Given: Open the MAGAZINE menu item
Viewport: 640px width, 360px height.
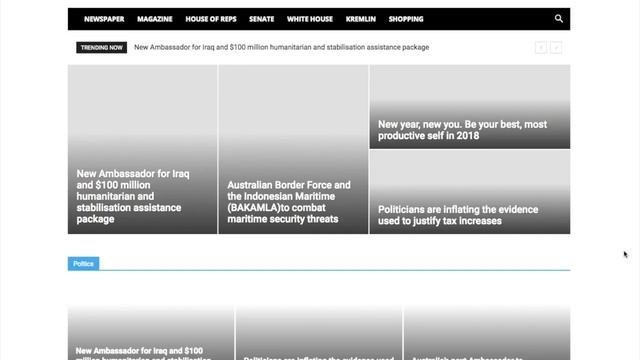Looking at the screenshot, I should pos(155,19).
